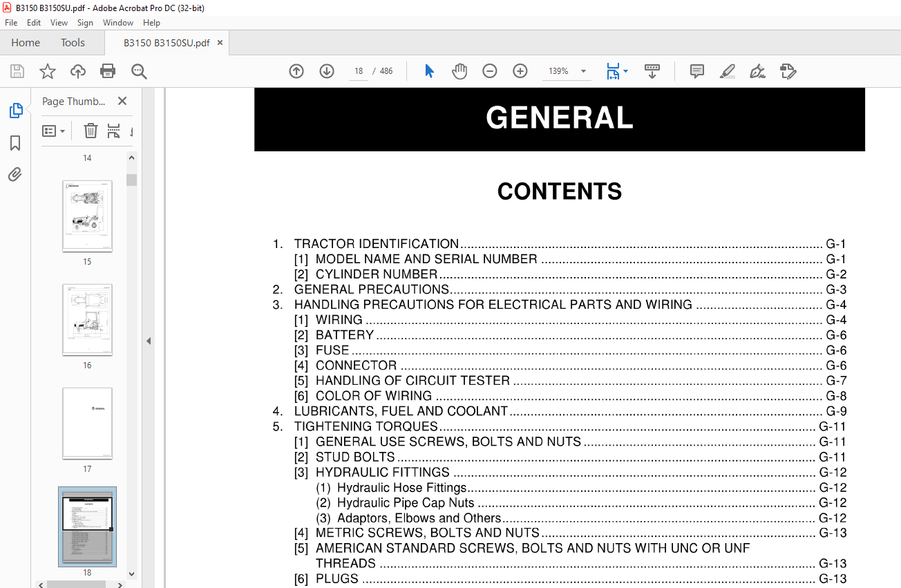Open the View menu
Screen dimensions: 901x588
59,23
